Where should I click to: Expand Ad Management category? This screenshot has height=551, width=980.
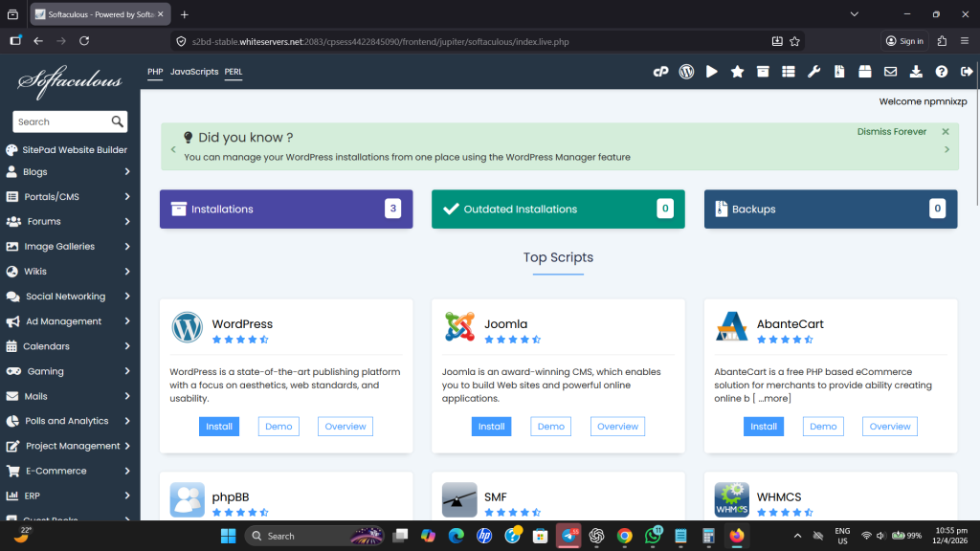coord(70,321)
